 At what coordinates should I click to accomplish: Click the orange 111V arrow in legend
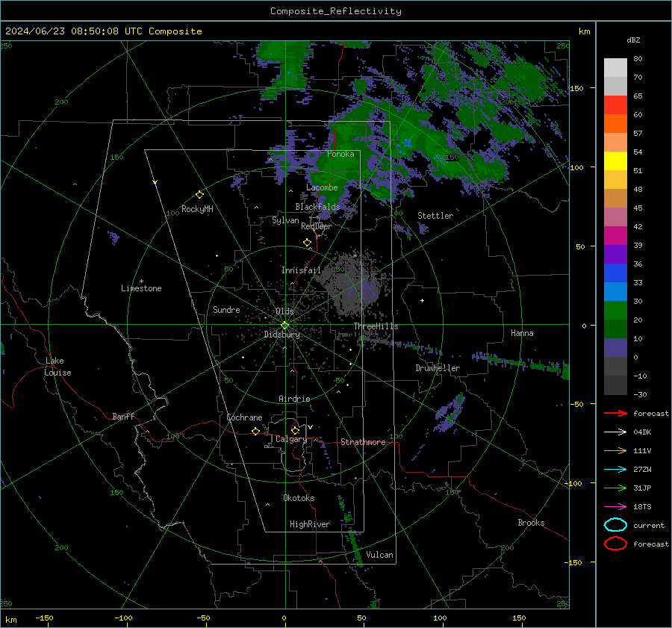point(615,450)
